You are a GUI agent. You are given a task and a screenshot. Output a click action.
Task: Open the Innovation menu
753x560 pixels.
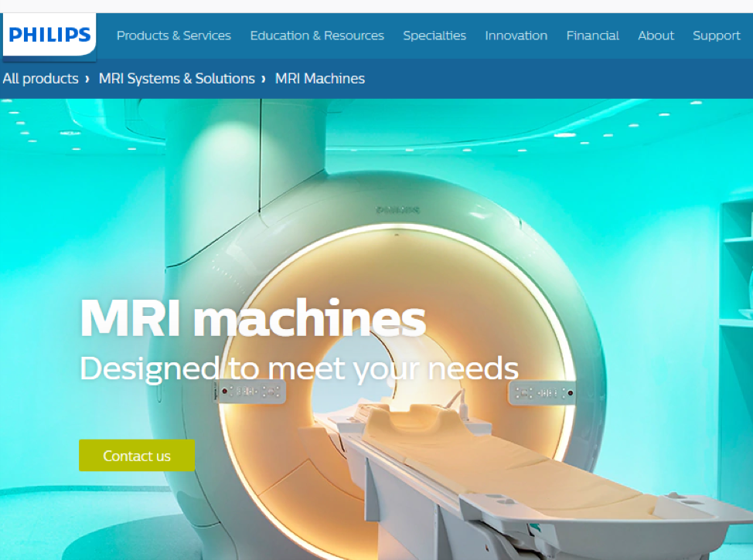(516, 36)
